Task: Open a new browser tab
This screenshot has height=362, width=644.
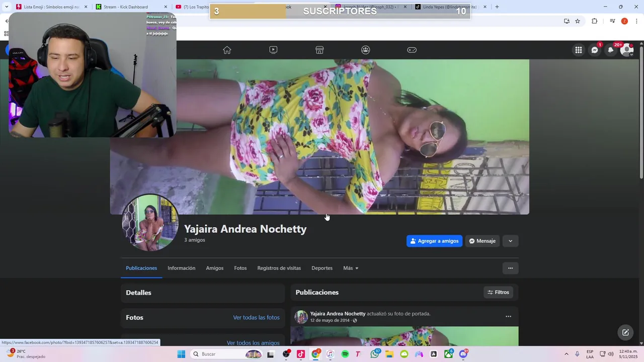Action: [x=497, y=7]
